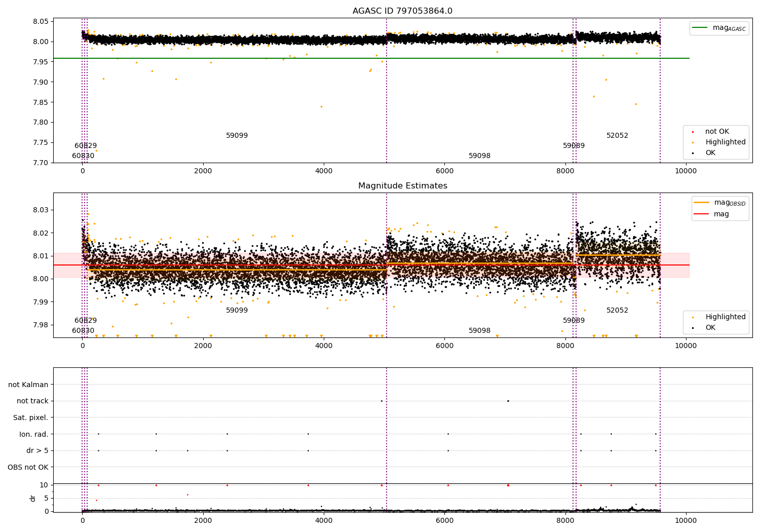
Task: Click the "4000" x-tick under the middle plot
Action: click(324, 346)
